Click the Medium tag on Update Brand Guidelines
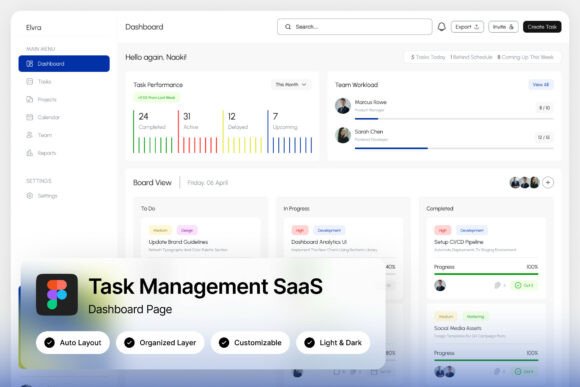580x387 pixels. coord(161,230)
